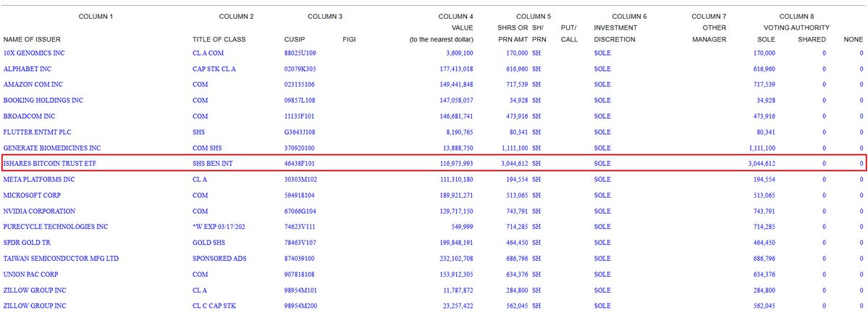Viewport: 868px width, 323px height.
Task: Click CUSIP 78463V107 for SPDR Gold
Action: [x=300, y=243]
